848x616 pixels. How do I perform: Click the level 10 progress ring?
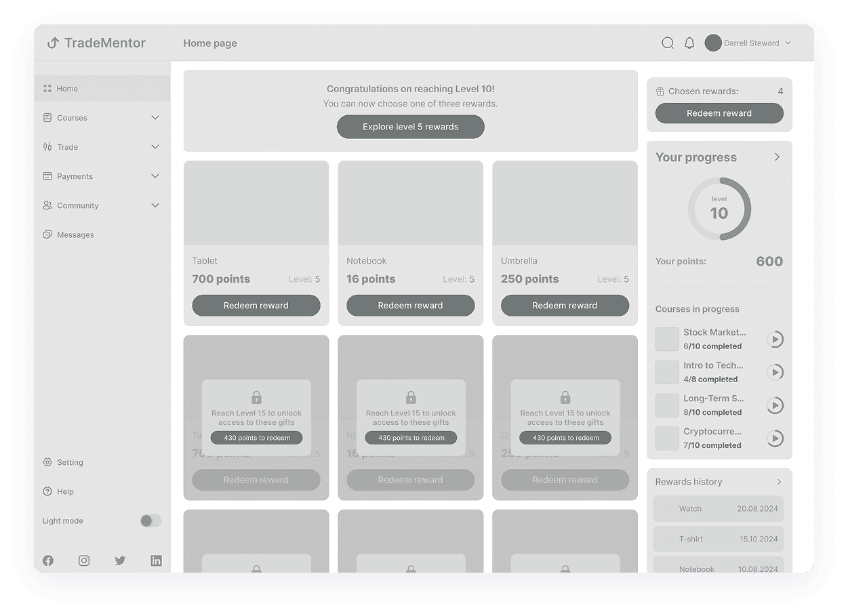click(719, 209)
